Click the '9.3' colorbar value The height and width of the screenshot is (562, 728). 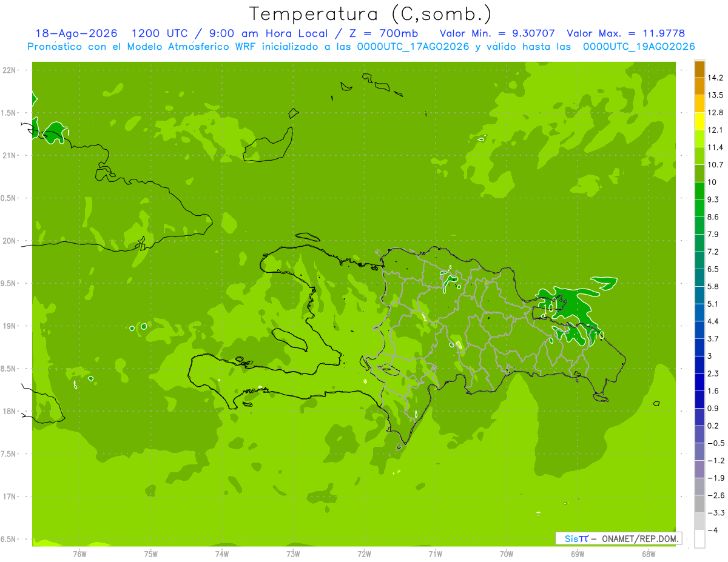713,199
